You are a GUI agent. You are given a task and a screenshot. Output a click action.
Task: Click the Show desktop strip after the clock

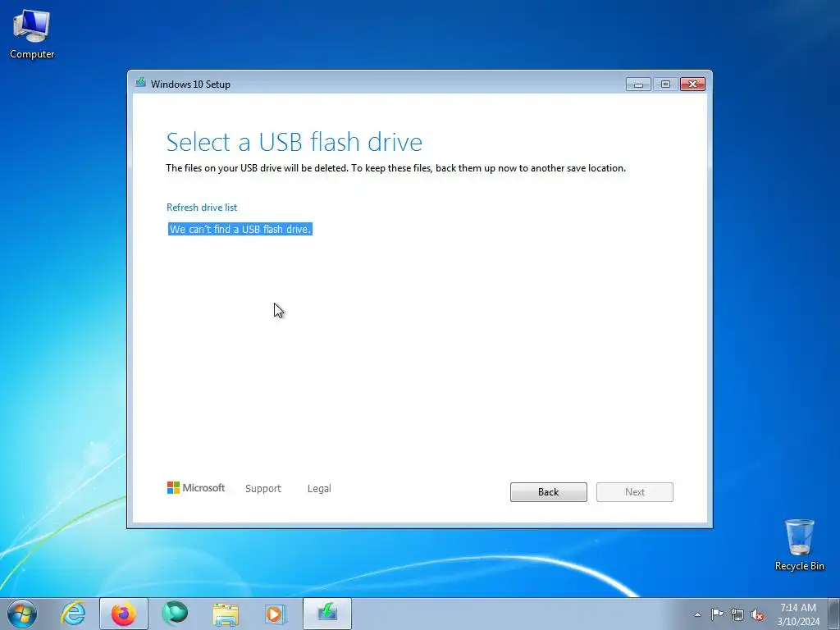(834, 614)
